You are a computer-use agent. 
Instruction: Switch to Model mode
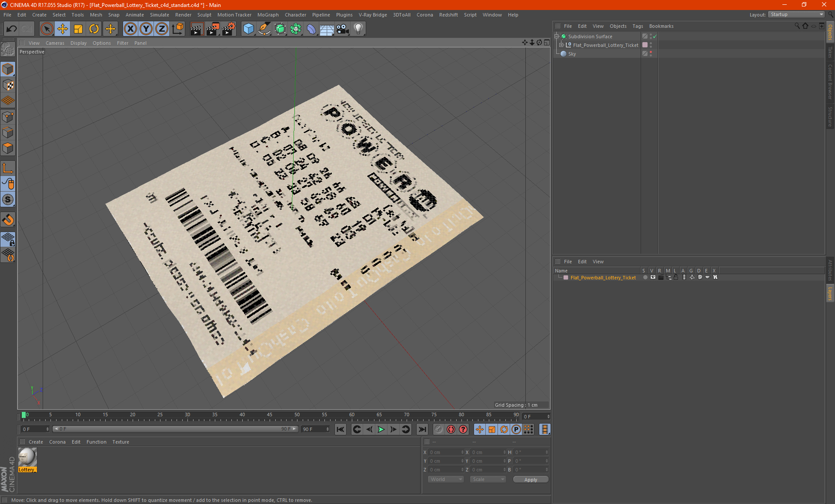coord(8,70)
